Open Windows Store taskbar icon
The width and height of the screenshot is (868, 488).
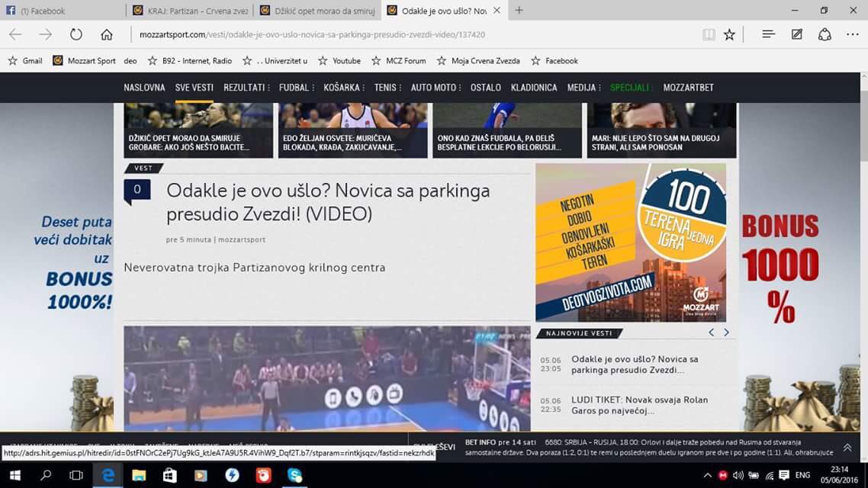169,475
